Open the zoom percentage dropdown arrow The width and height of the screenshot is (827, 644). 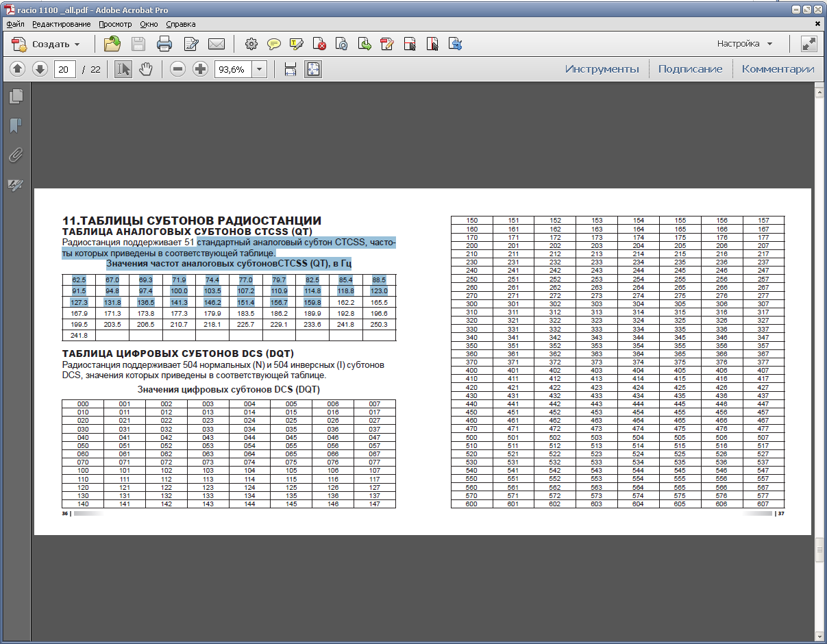260,69
